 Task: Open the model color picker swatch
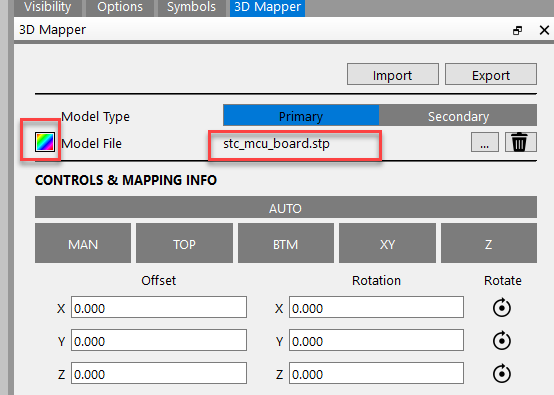[x=45, y=142]
